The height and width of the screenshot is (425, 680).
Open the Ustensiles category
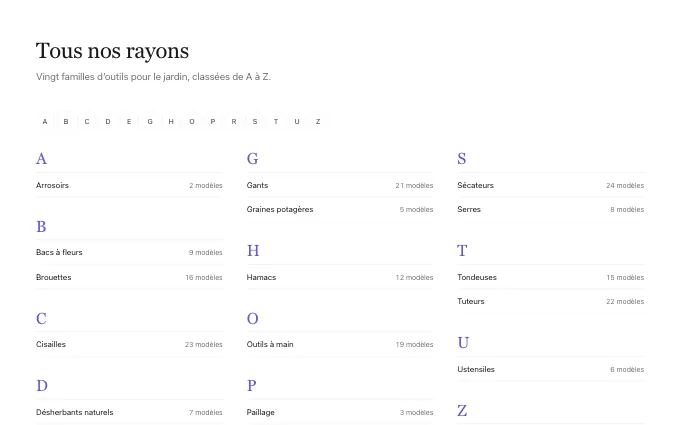[551, 369]
